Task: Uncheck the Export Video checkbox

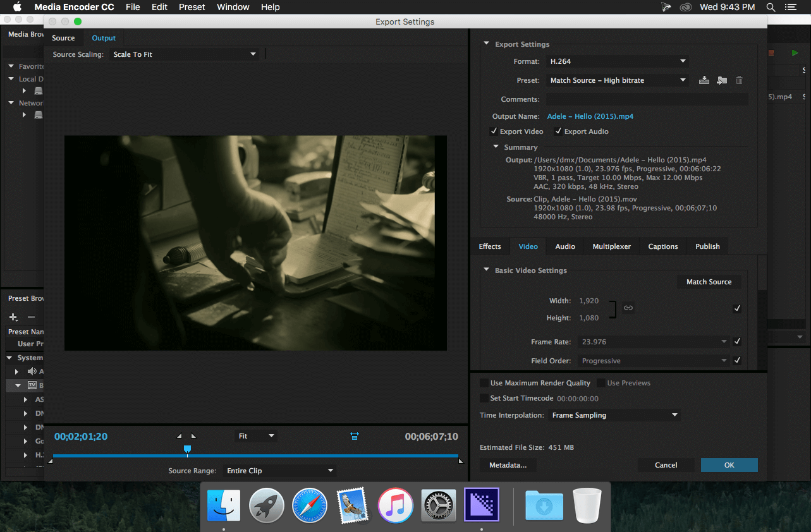Action: 494,131
